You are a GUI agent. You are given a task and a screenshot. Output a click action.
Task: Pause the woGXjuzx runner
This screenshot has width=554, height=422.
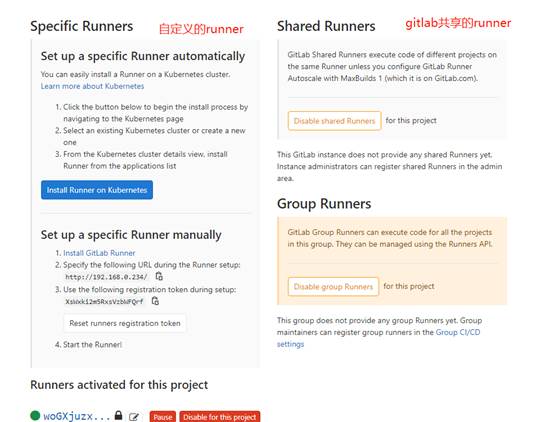[x=163, y=417]
